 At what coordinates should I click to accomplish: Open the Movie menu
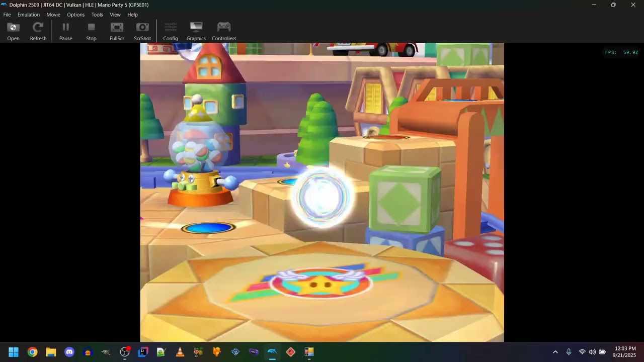(53, 15)
